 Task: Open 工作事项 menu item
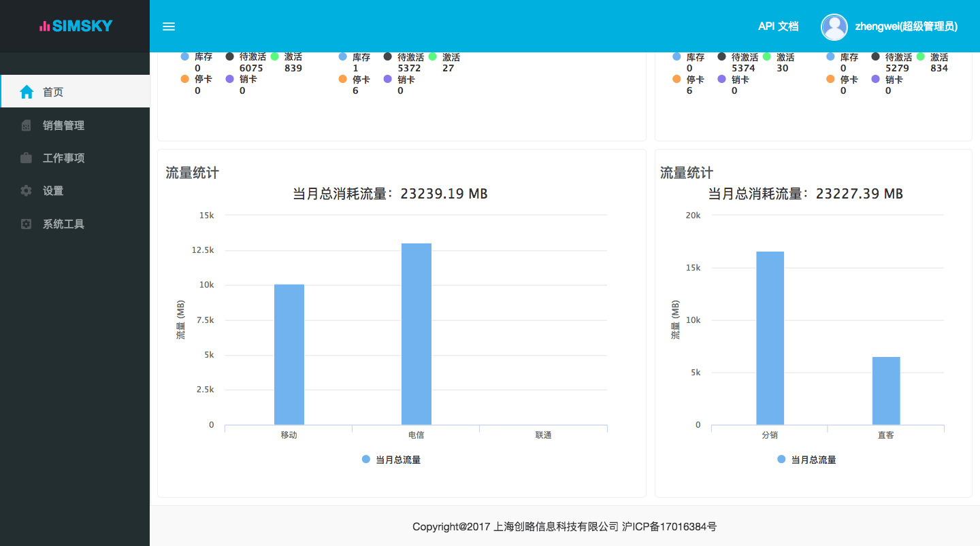click(x=63, y=158)
